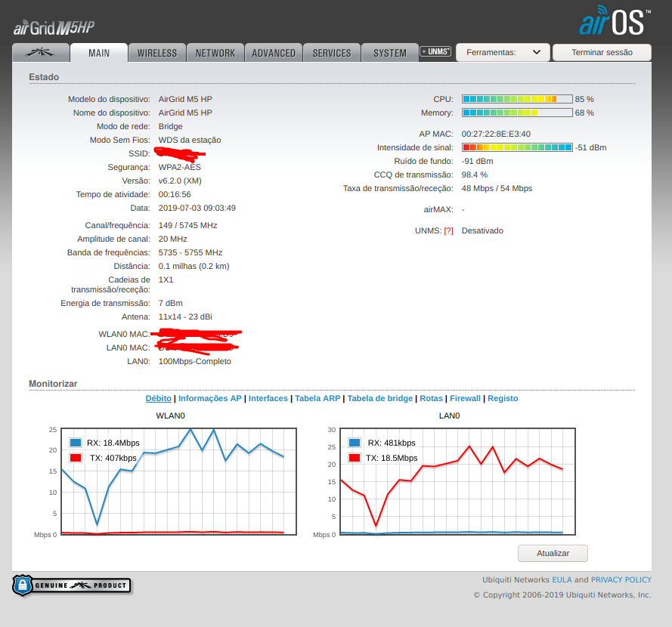The height and width of the screenshot is (627, 672).
Task: Click the CPU usage bar
Action: point(517,99)
